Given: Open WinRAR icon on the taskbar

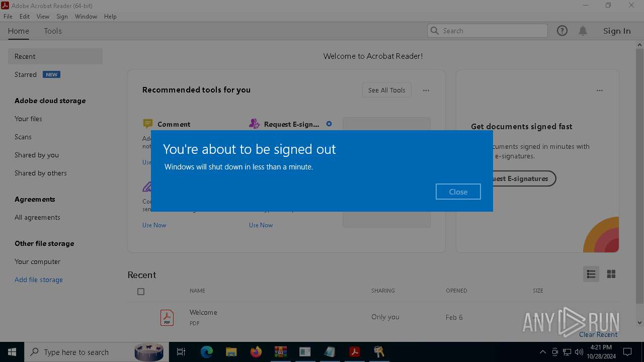Looking at the screenshot, I should click(x=280, y=352).
